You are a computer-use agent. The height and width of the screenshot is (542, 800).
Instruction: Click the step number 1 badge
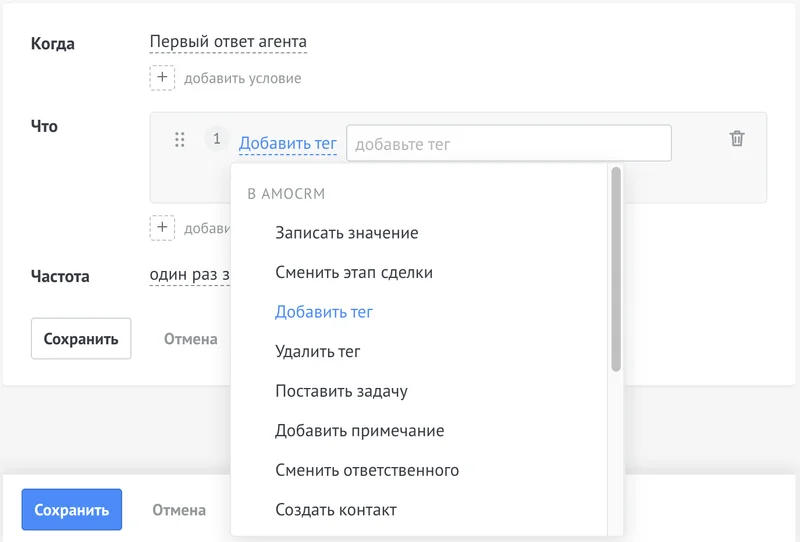click(x=216, y=138)
